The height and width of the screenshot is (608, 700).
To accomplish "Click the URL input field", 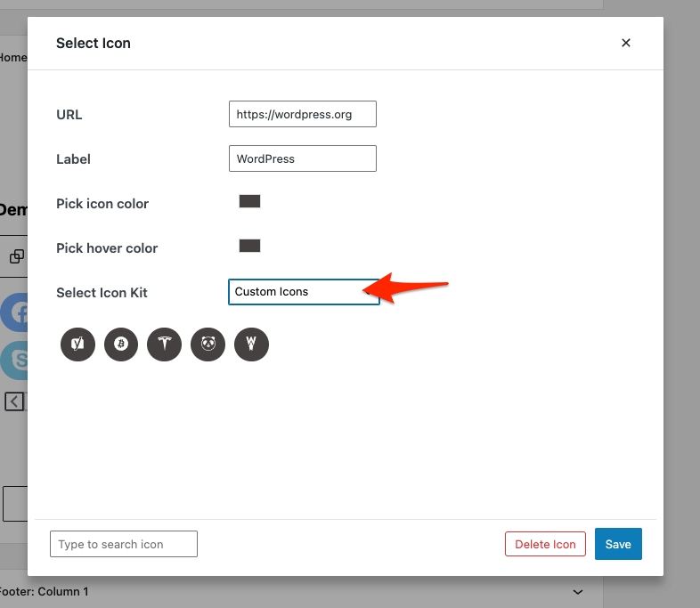I will 303,114.
